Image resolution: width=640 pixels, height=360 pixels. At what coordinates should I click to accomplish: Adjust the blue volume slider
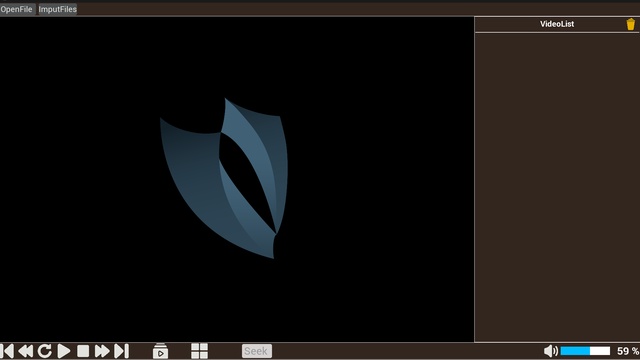[575, 351]
